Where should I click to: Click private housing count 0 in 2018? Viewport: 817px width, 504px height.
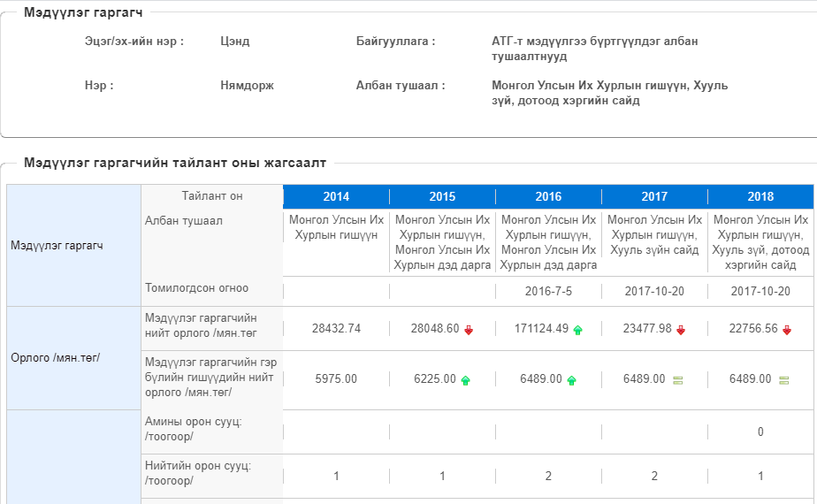760,431
